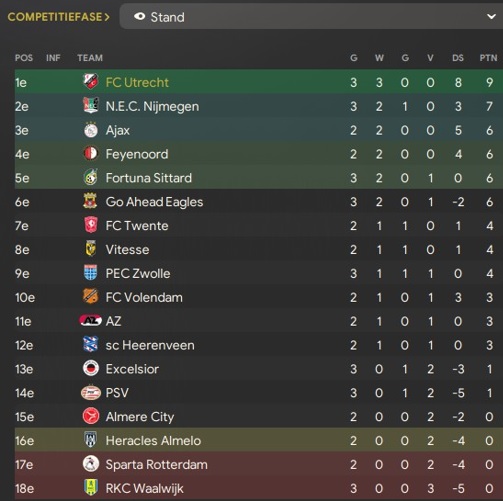Click the TEAM column header

(90, 58)
